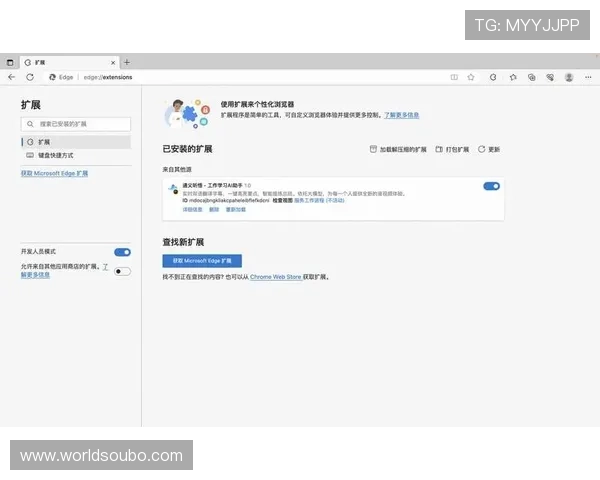Click the browser back arrow

tap(11, 76)
